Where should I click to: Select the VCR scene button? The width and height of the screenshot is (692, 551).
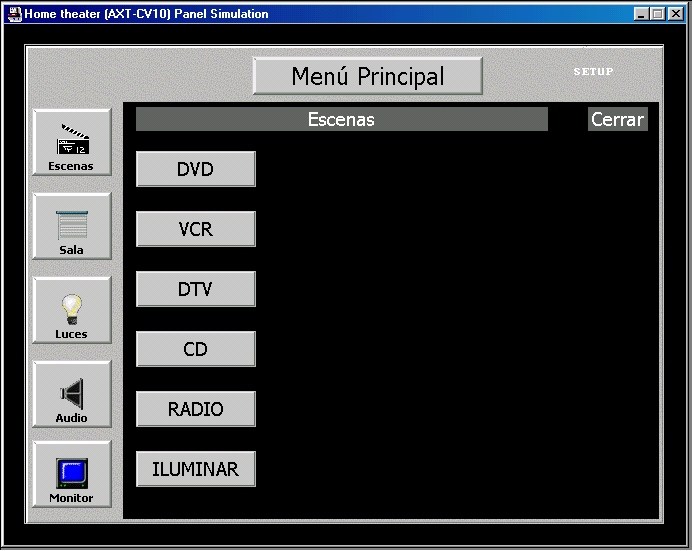coord(196,229)
